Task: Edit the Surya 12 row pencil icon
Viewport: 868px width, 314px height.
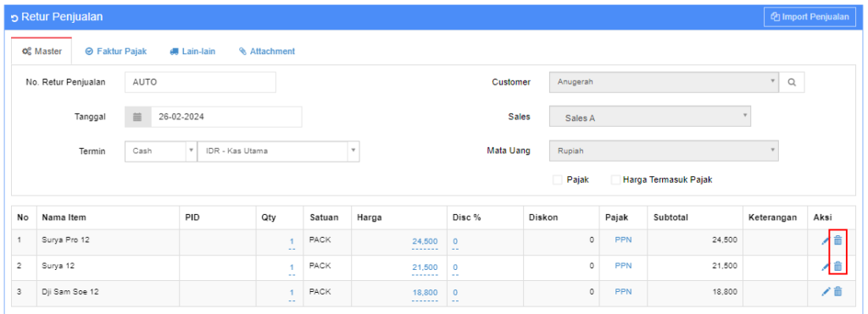Action: 826,267
